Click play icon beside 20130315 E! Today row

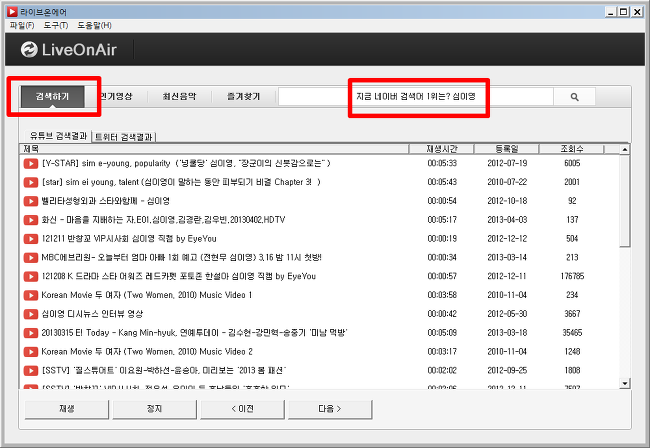pos(31,333)
